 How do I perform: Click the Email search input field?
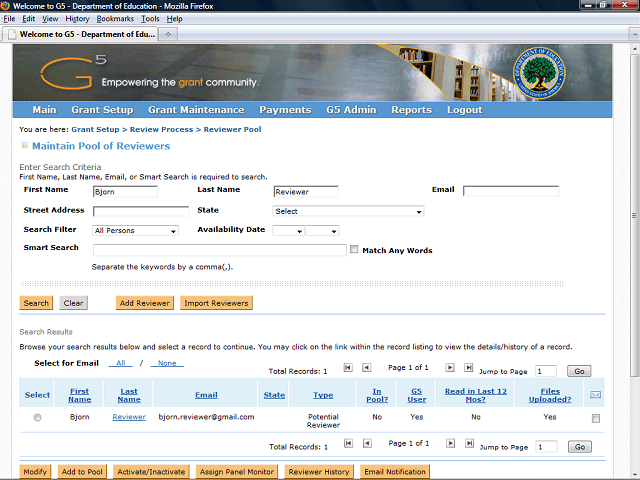tap(511, 191)
